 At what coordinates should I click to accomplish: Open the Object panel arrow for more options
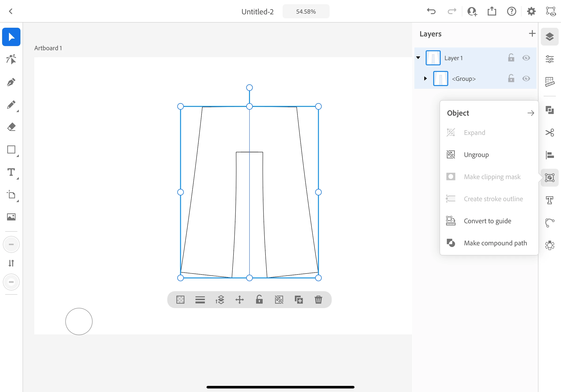pos(530,113)
